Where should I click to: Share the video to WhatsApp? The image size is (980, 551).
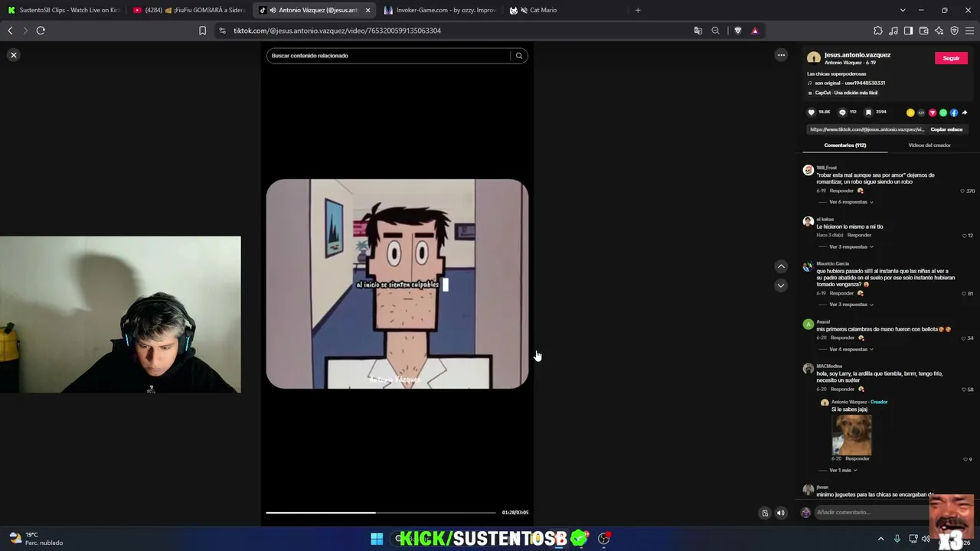click(943, 112)
